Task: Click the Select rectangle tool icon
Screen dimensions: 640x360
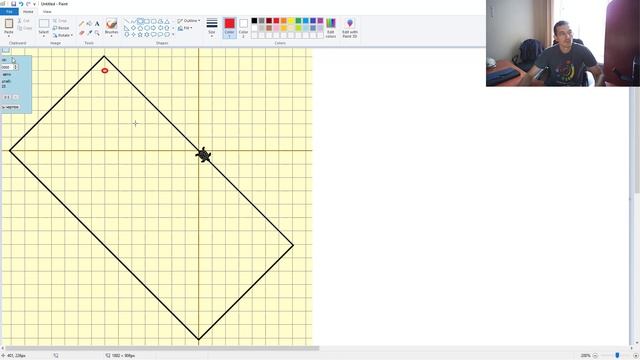Action: [44, 24]
